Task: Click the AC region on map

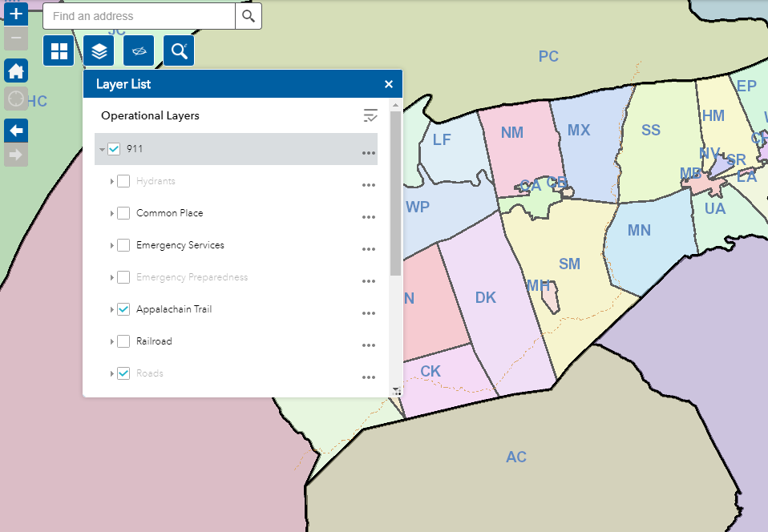Action: pyautogui.click(x=516, y=457)
